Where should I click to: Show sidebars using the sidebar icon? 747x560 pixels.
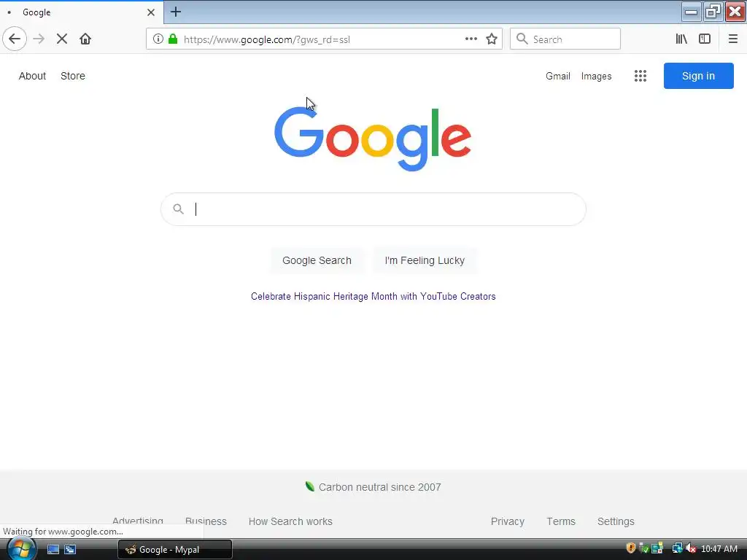[705, 39]
